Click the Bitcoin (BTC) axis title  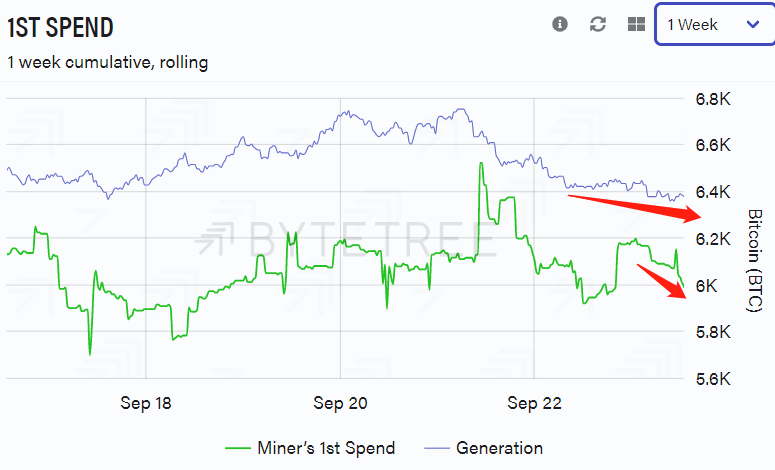(755, 262)
